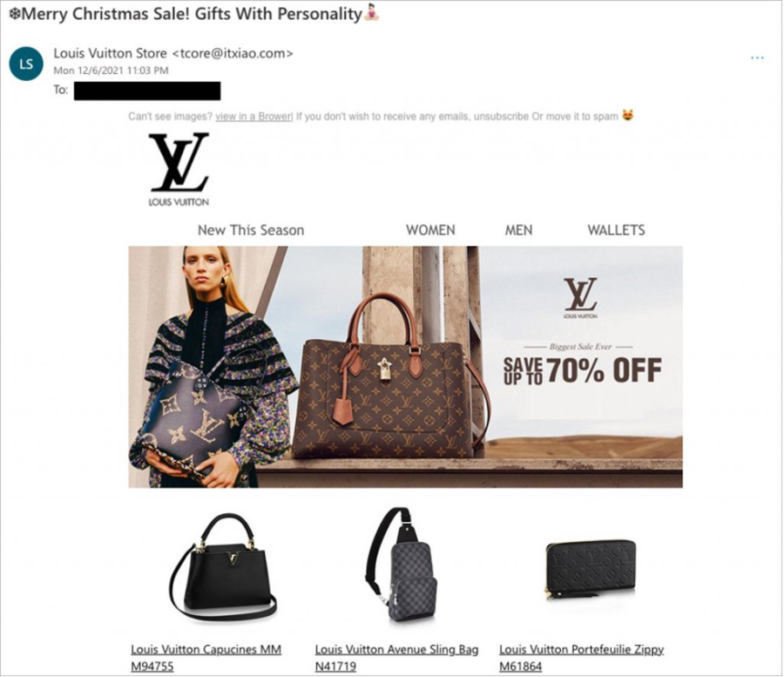Open the New This Season section

coord(251,230)
